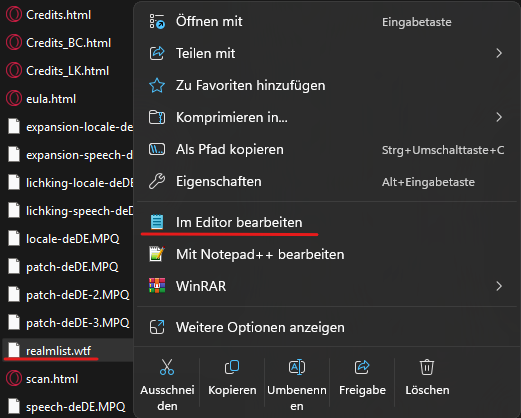Select the expansion-locale-de file

pyautogui.click(x=79, y=127)
